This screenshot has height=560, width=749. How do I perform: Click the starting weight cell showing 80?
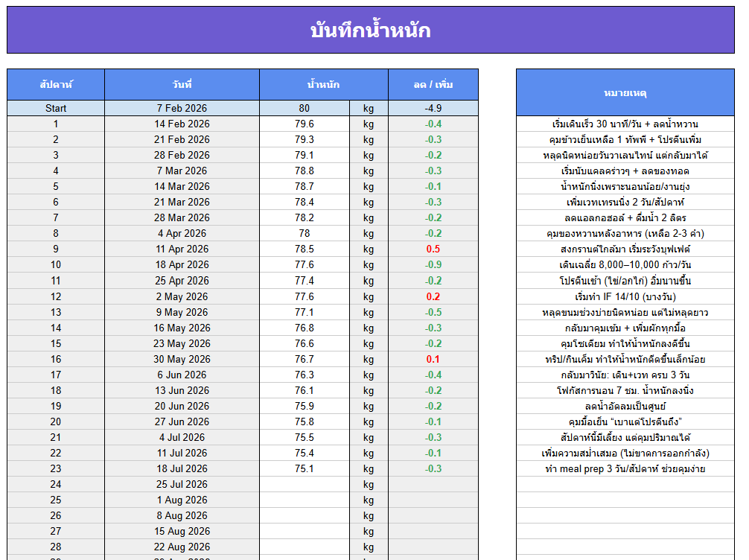click(x=304, y=109)
